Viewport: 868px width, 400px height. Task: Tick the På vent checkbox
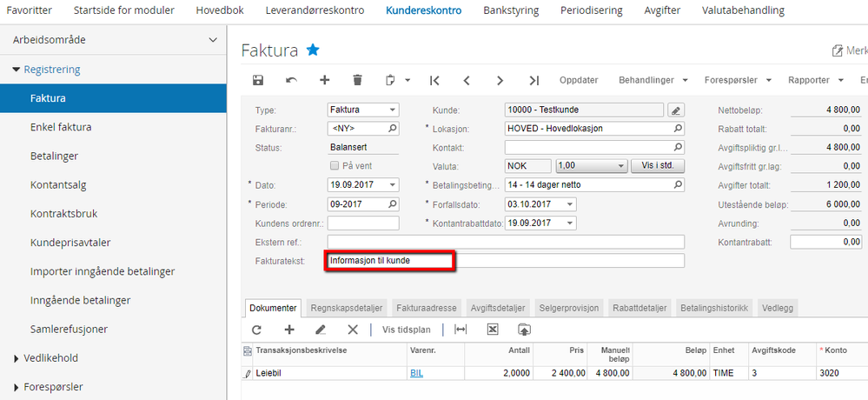coord(334,165)
